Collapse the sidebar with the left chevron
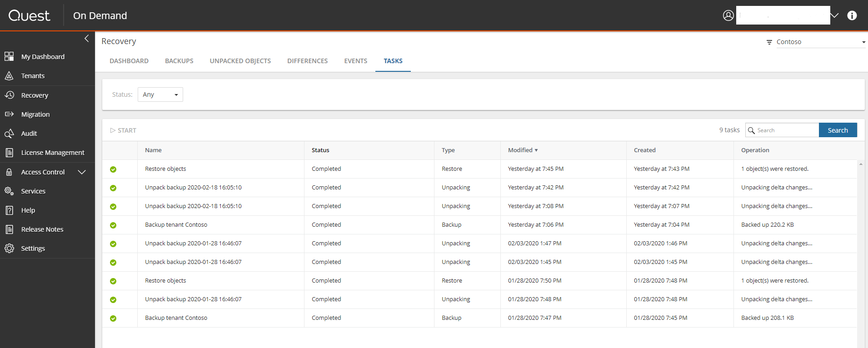Image resolution: width=868 pixels, height=348 pixels. coord(86,39)
